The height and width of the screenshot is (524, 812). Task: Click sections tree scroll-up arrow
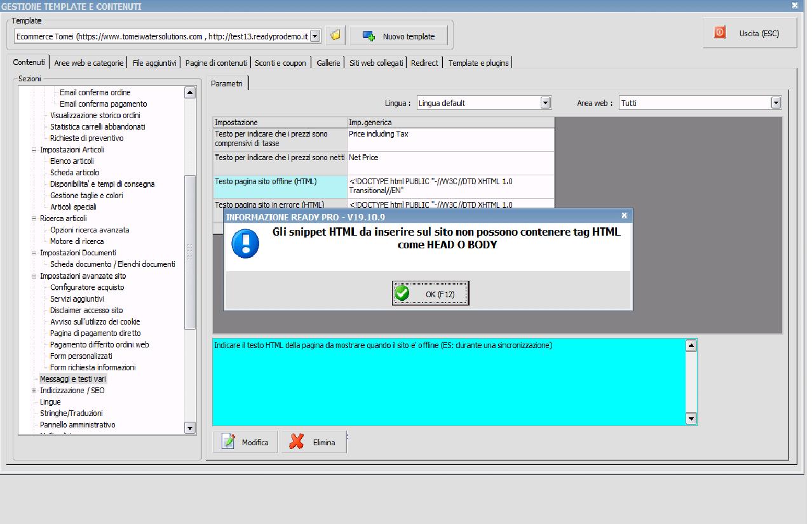pyautogui.click(x=190, y=93)
